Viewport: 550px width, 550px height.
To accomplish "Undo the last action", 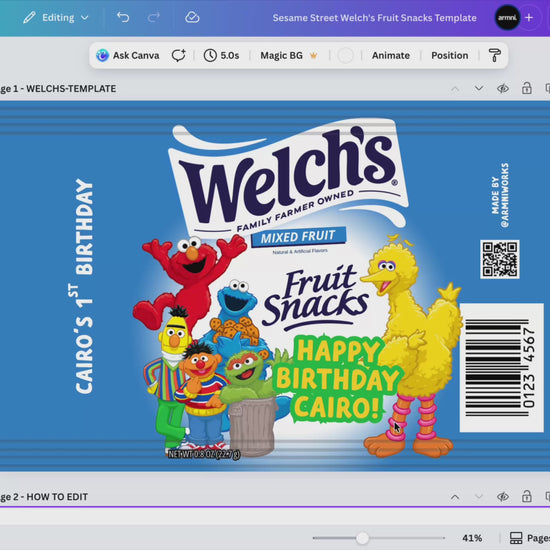I will pos(123,17).
